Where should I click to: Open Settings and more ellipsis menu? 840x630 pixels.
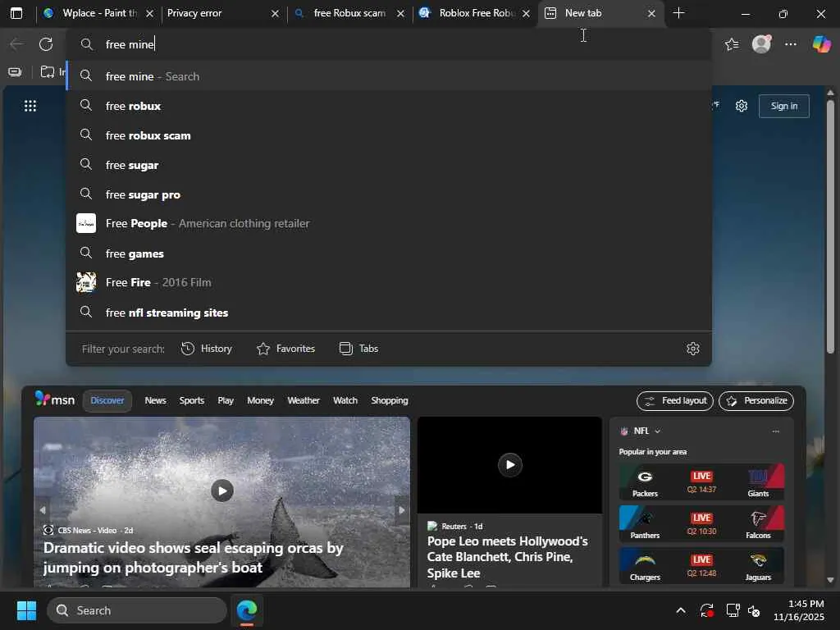[791, 44]
